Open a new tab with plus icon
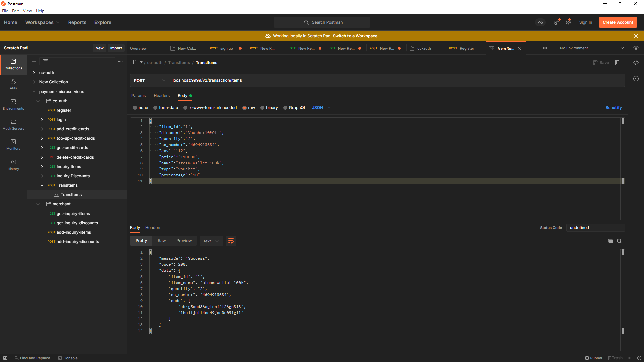 pos(533,48)
